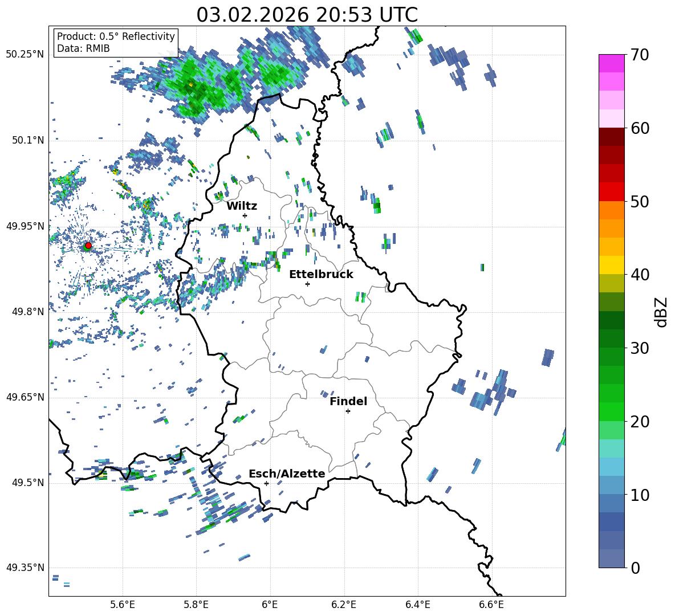Click the 70 colorbar tick label

tap(639, 55)
